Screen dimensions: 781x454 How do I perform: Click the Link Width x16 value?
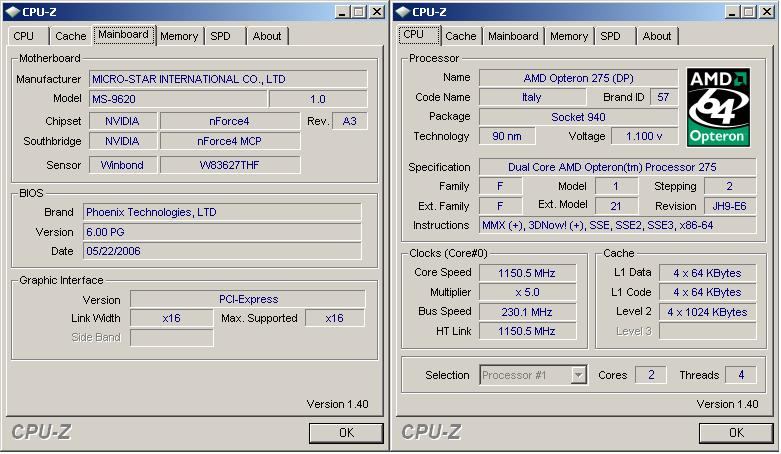coord(171,318)
